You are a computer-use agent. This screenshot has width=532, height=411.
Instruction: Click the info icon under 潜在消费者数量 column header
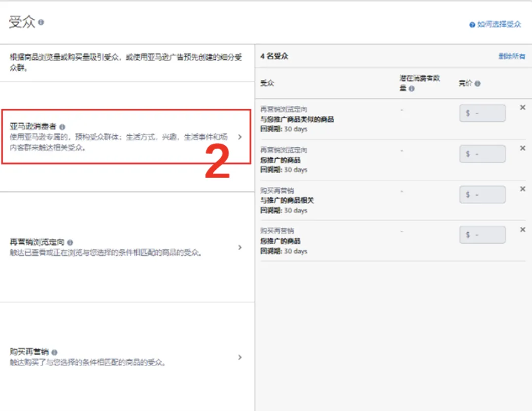(411, 89)
